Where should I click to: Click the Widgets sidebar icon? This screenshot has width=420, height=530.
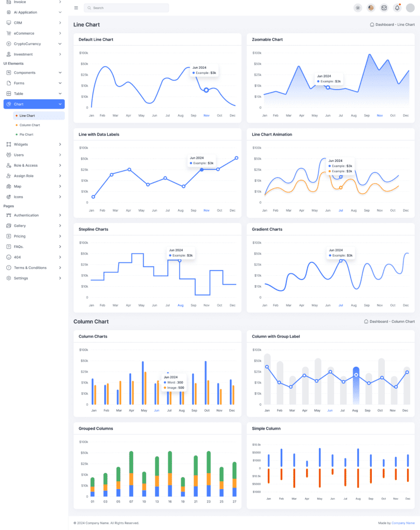coord(9,144)
